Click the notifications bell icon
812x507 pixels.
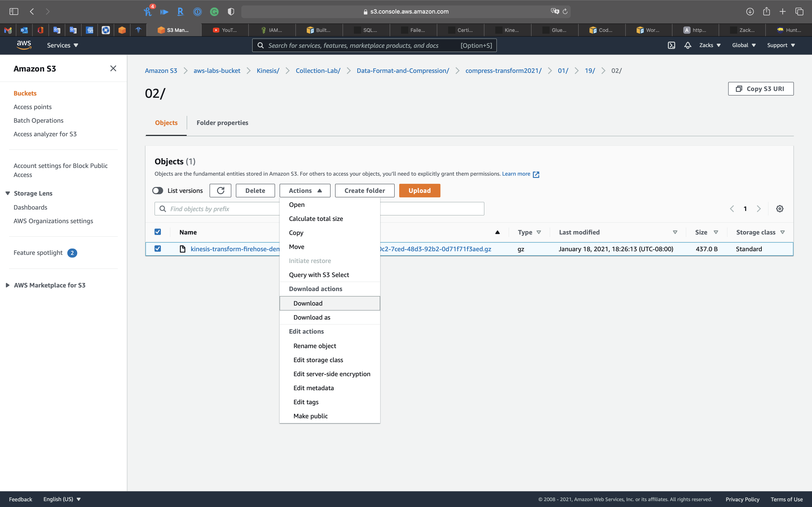pyautogui.click(x=688, y=45)
